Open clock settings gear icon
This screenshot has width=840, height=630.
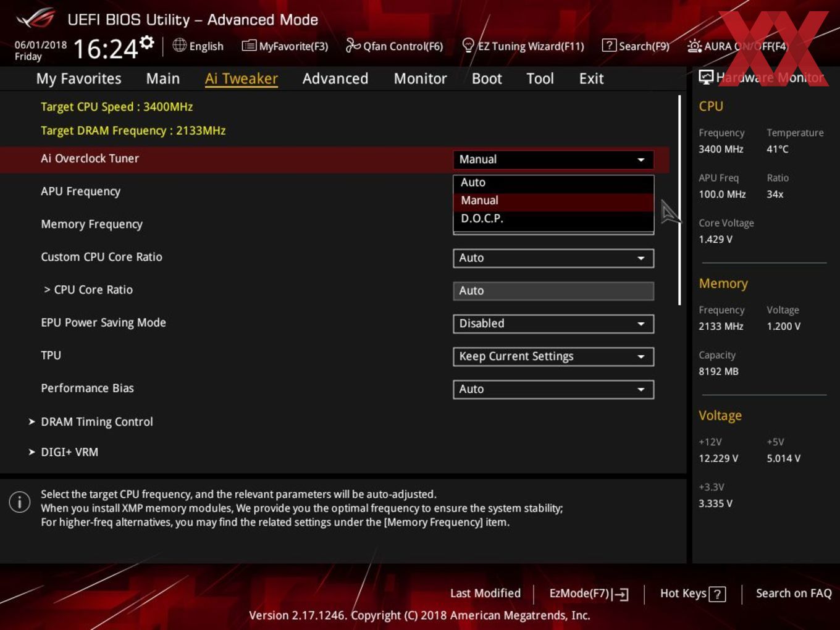(146, 43)
